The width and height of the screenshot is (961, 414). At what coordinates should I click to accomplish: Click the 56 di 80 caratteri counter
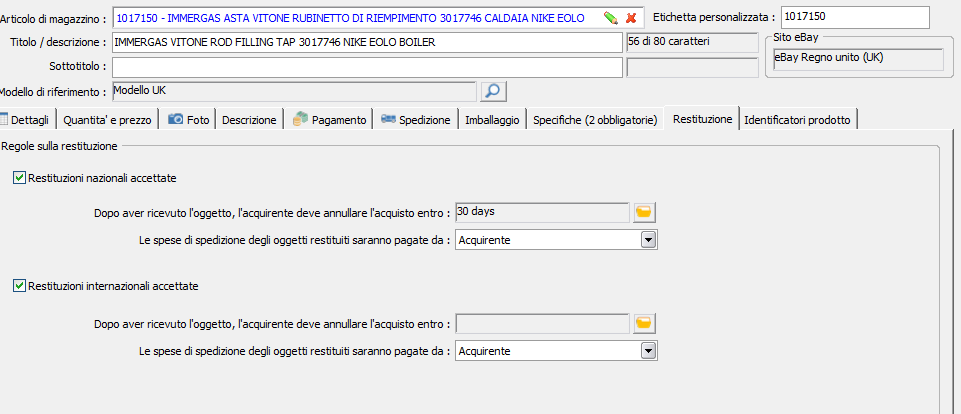coord(693,43)
